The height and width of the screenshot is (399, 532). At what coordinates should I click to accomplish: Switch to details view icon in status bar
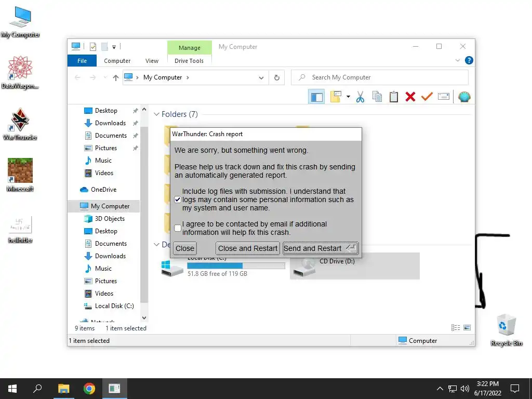(x=456, y=328)
